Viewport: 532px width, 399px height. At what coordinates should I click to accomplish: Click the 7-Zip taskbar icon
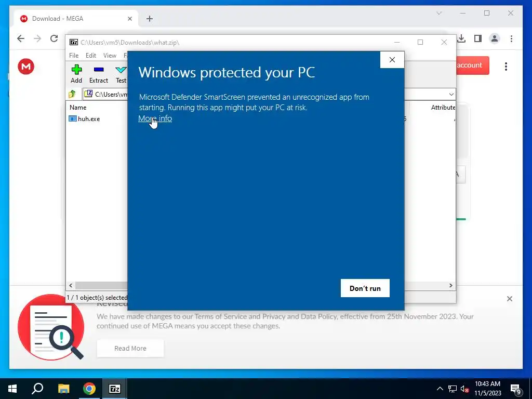(x=115, y=389)
